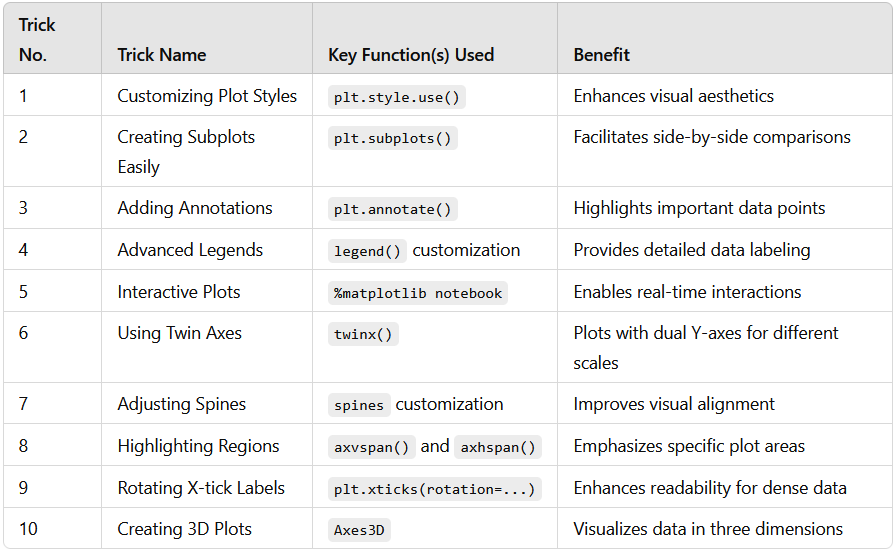
Task: Click the Creating 3D Plots cell
Action: pyautogui.click(x=207, y=529)
